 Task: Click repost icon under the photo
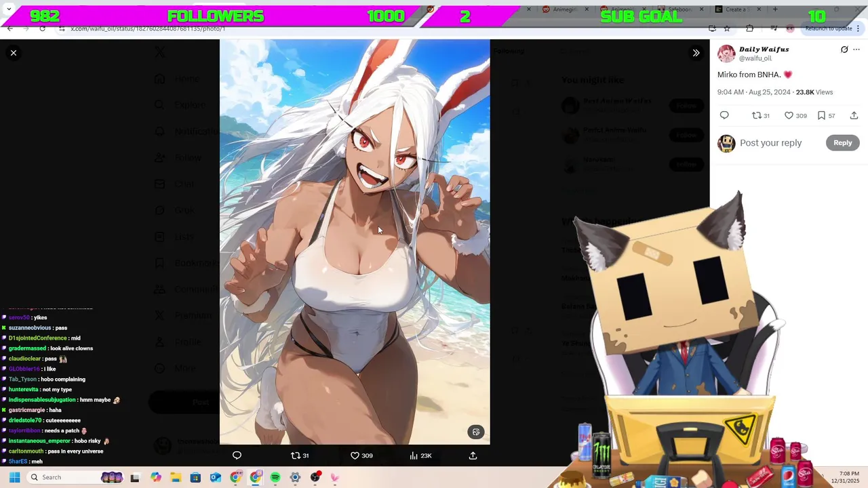click(300, 455)
